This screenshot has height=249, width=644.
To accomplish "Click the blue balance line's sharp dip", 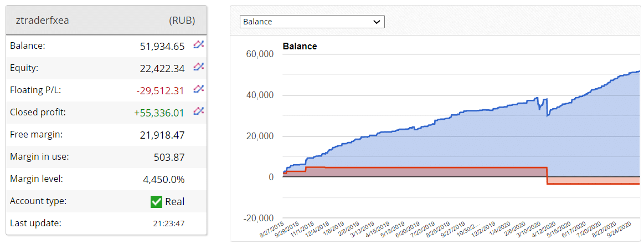I will [x=547, y=113].
